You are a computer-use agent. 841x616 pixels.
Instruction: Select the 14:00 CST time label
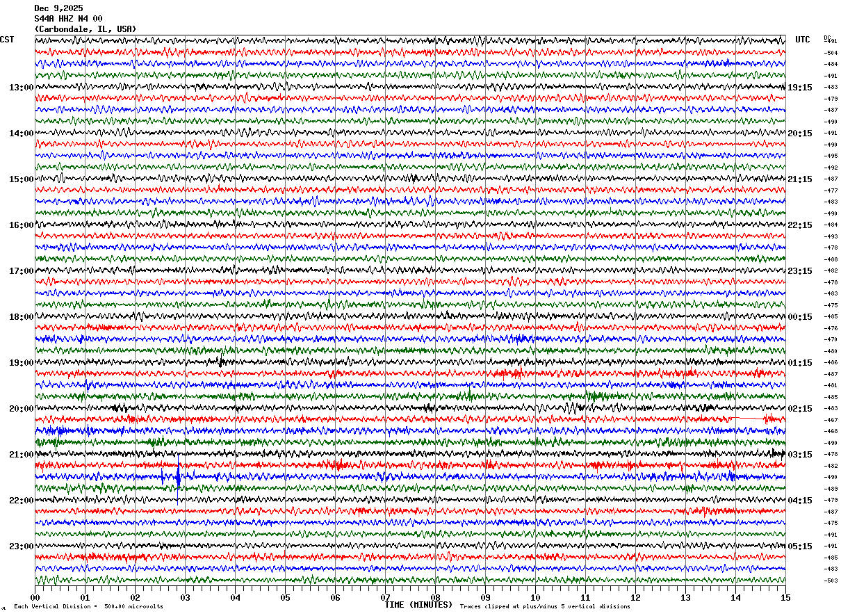click(21, 133)
